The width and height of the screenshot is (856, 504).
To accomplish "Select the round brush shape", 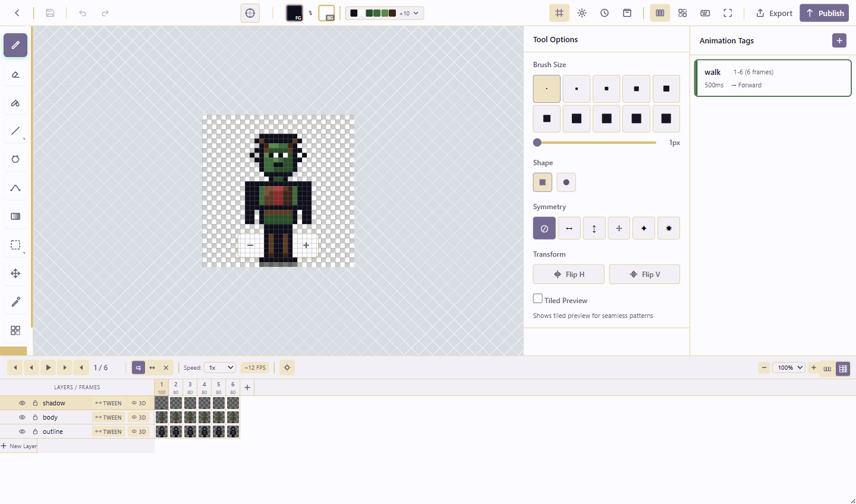I will tap(566, 182).
